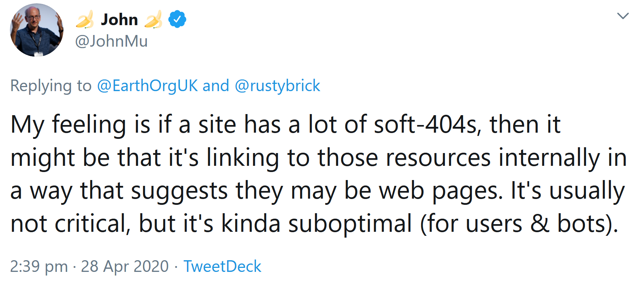Click the TweetDeck source link
The image size is (644, 285).
pos(222,266)
